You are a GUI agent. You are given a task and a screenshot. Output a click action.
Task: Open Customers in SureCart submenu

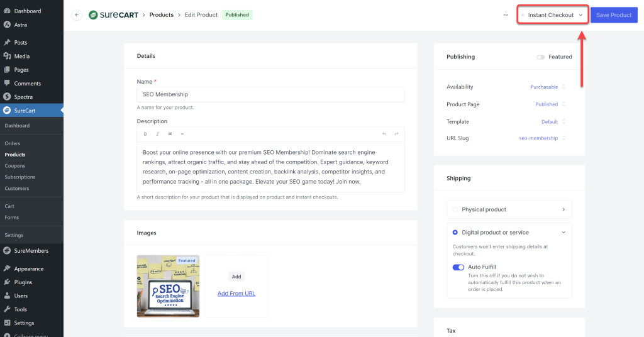tap(17, 189)
